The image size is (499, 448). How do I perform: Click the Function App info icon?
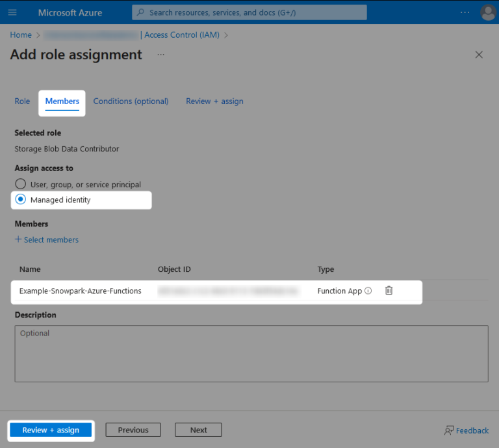click(368, 291)
